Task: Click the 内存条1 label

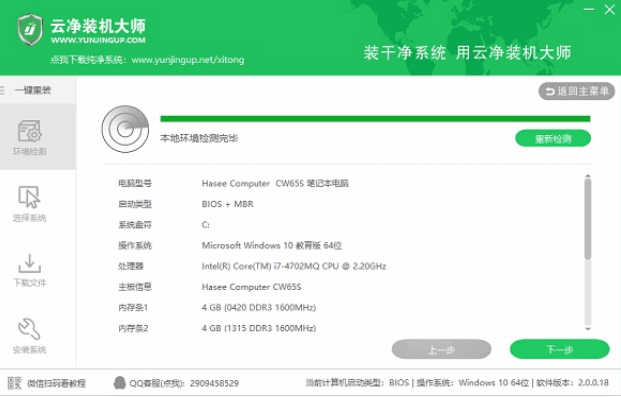Action: click(133, 307)
